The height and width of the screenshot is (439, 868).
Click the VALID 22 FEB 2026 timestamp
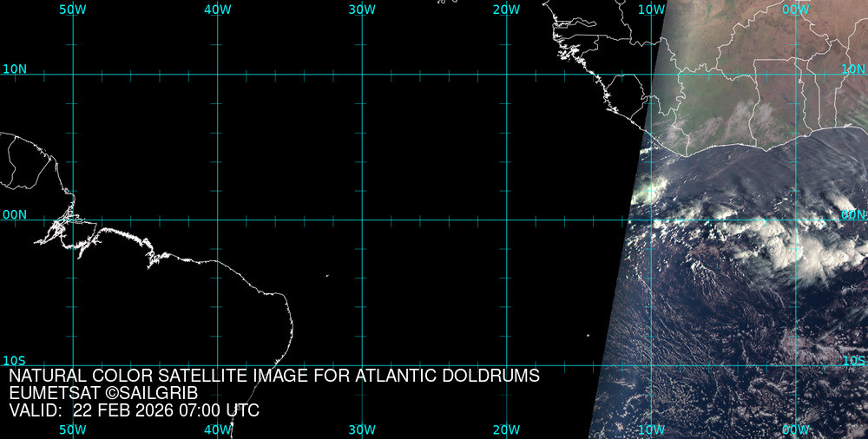coord(134,410)
